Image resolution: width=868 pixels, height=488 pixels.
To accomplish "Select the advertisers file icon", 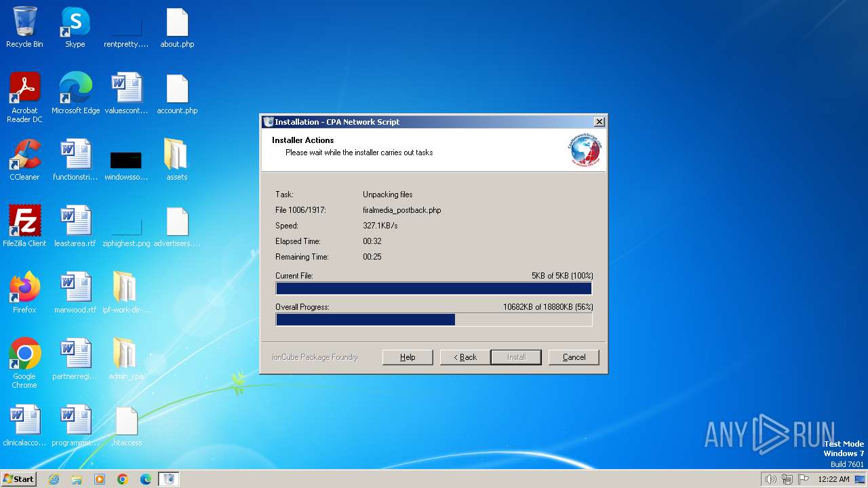I will coord(177,226).
